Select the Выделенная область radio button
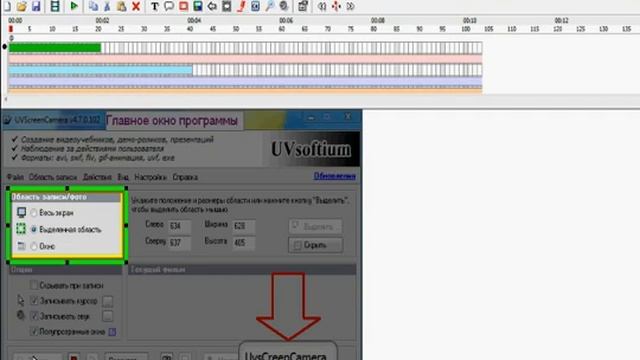Image resolution: width=640 pixels, height=360 pixels. click(34, 229)
